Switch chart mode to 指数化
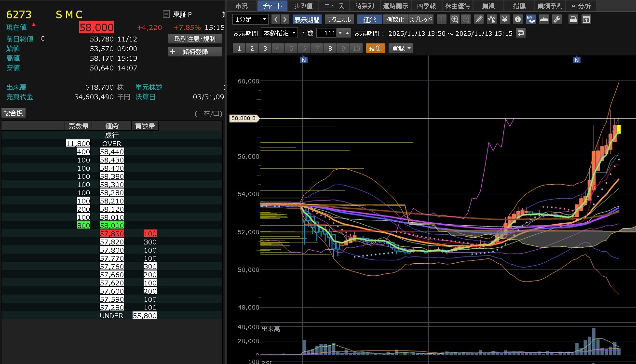The width and height of the screenshot is (636, 364). 395,19
